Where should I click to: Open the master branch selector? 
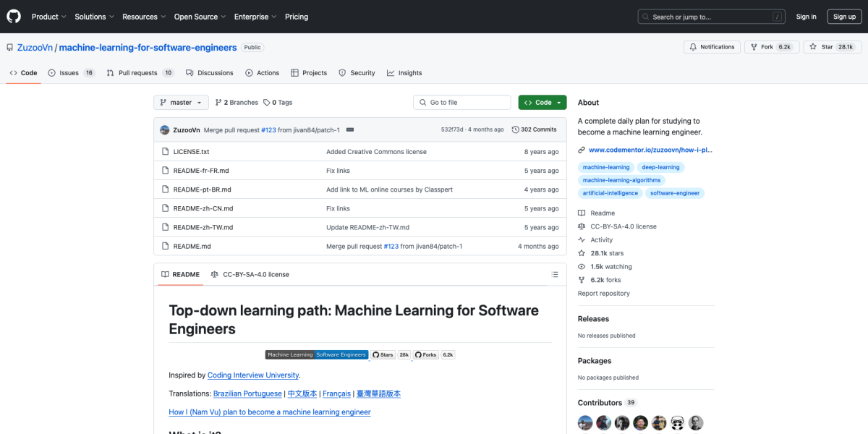tap(180, 102)
